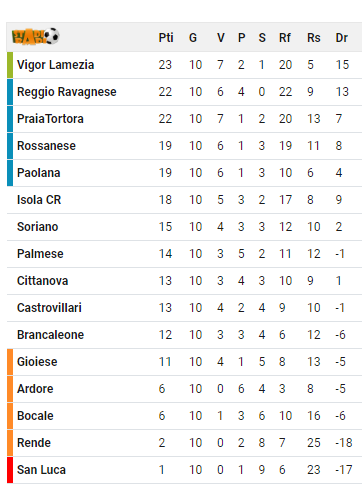Click the Rossanese team name
This screenshot has height=496, width=362.
pos(46,146)
